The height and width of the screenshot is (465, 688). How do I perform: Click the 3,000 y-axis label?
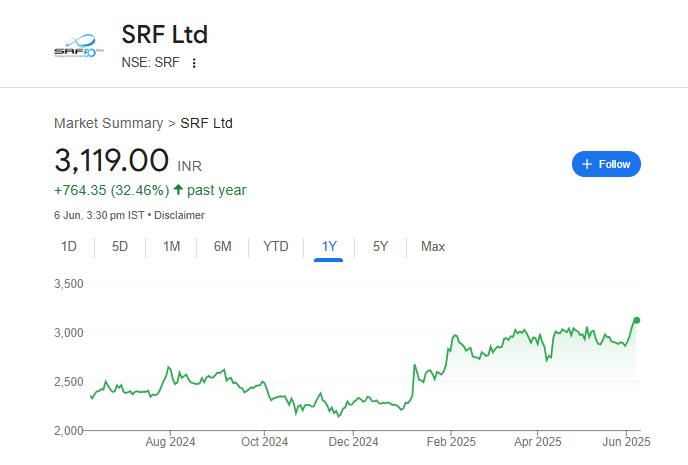pos(68,333)
